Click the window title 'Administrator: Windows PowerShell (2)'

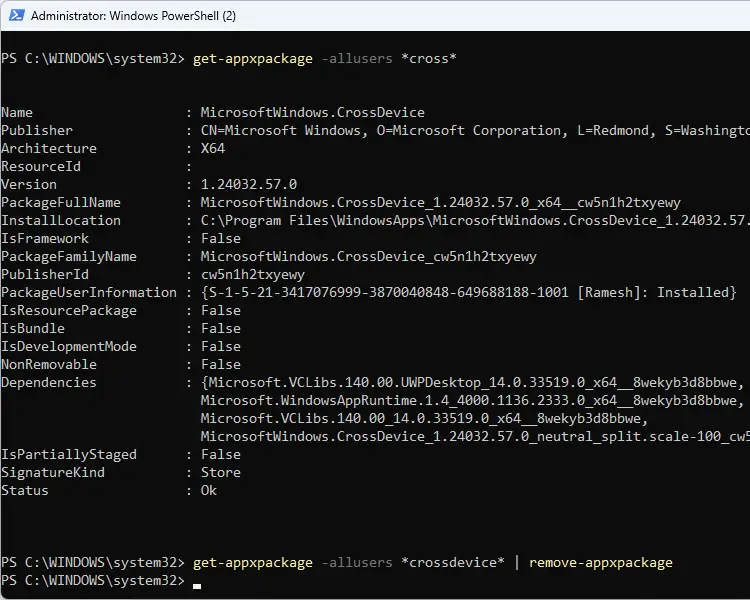click(133, 16)
